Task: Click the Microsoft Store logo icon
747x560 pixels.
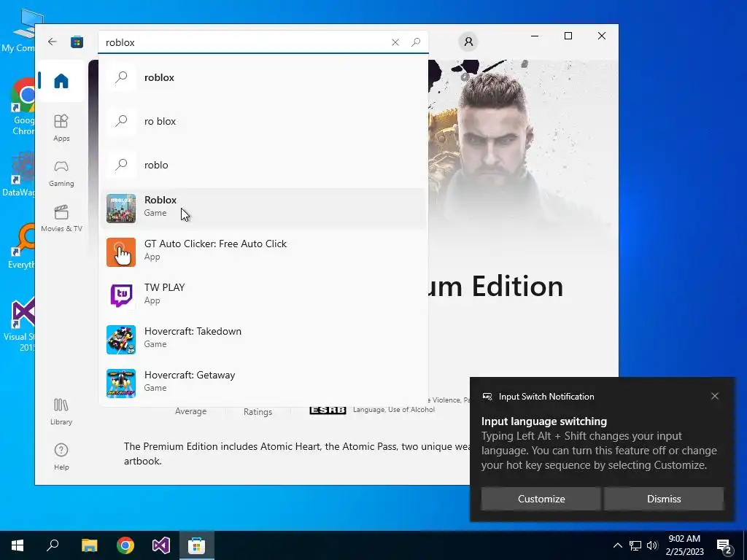Action: pos(77,42)
